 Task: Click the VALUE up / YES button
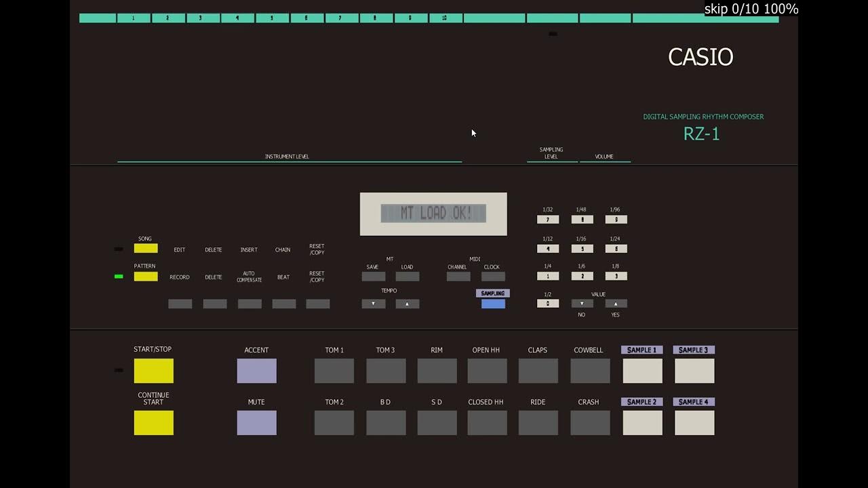click(x=616, y=304)
